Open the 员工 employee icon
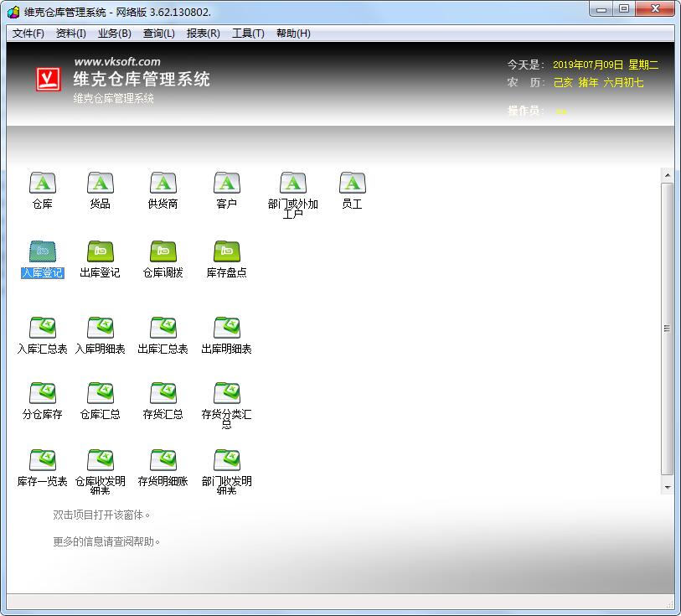This screenshot has height=616, width=681. click(x=352, y=184)
